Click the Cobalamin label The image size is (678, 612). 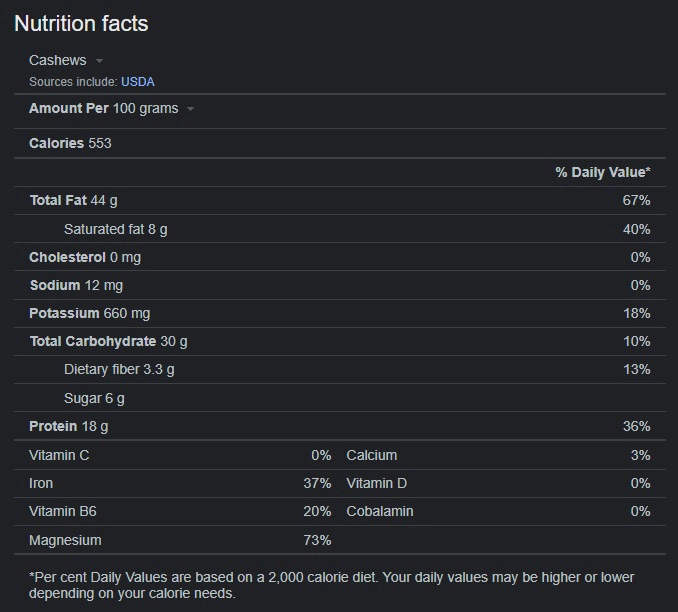(x=379, y=511)
